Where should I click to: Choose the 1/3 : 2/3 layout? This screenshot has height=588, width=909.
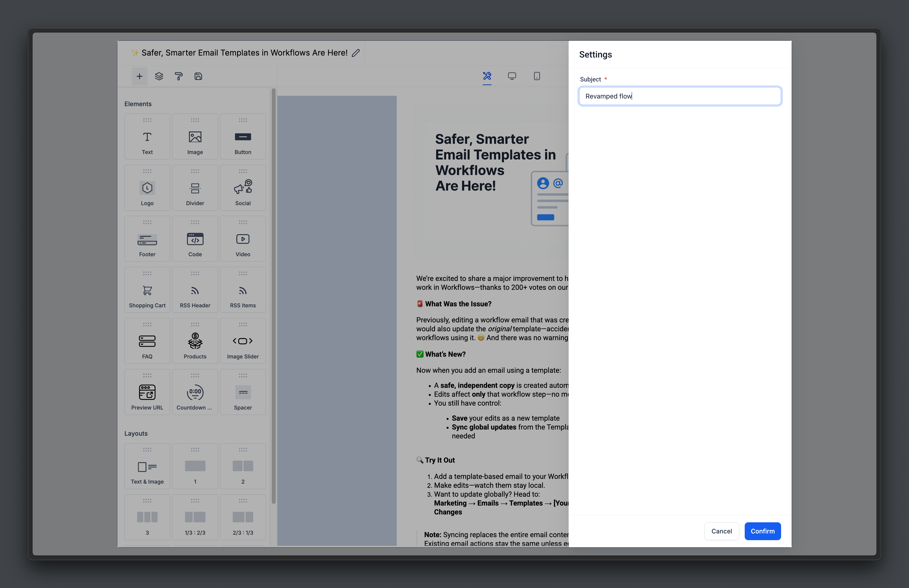click(195, 517)
